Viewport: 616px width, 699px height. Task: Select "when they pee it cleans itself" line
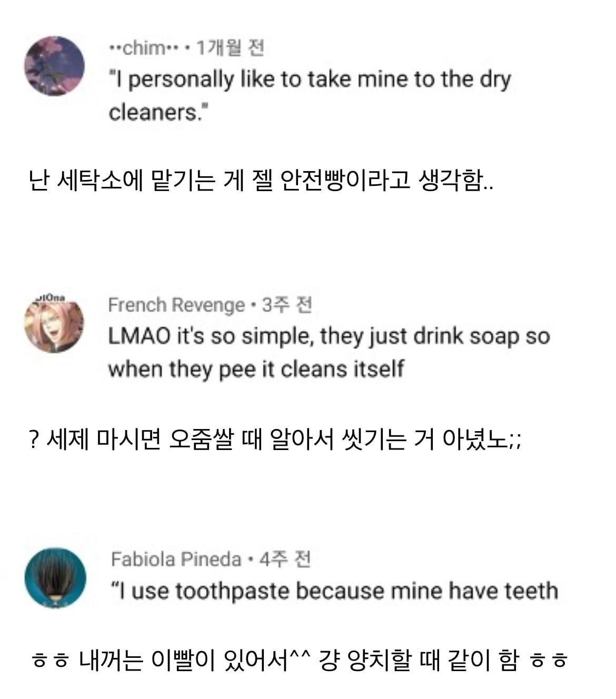coord(256,369)
